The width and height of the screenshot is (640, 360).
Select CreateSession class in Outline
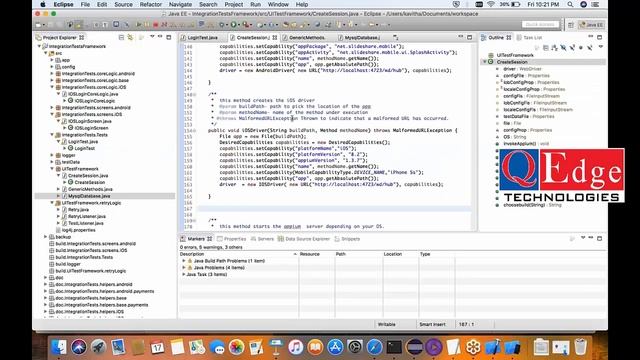(x=511, y=62)
